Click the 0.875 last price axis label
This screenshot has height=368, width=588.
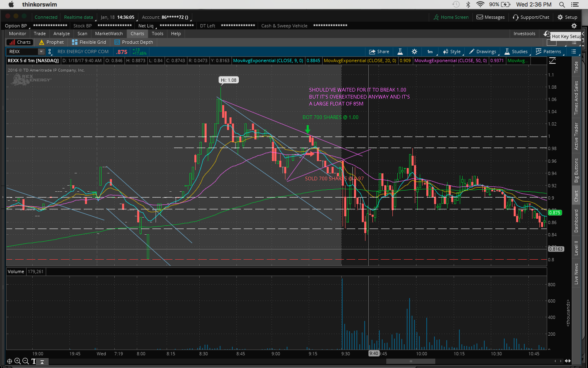pyautogui.click(x=555, y=213)
